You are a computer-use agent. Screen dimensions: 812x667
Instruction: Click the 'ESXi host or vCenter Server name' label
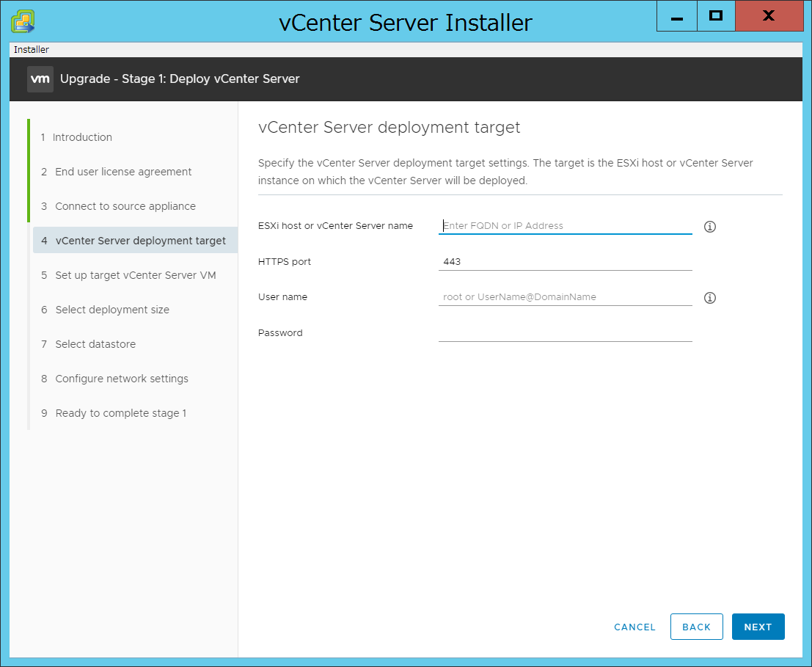point(335,226)
